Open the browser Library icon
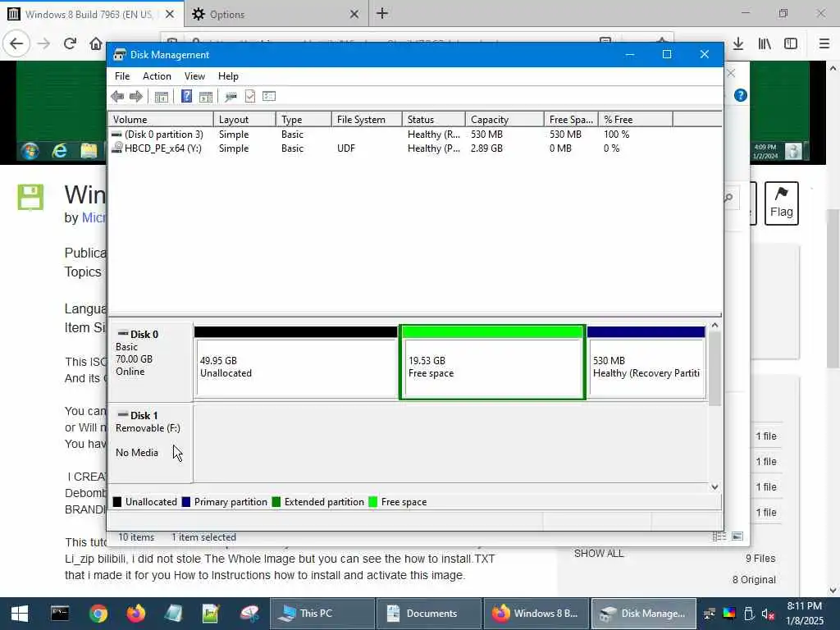840x630 pixels. [x=765, y=43]
